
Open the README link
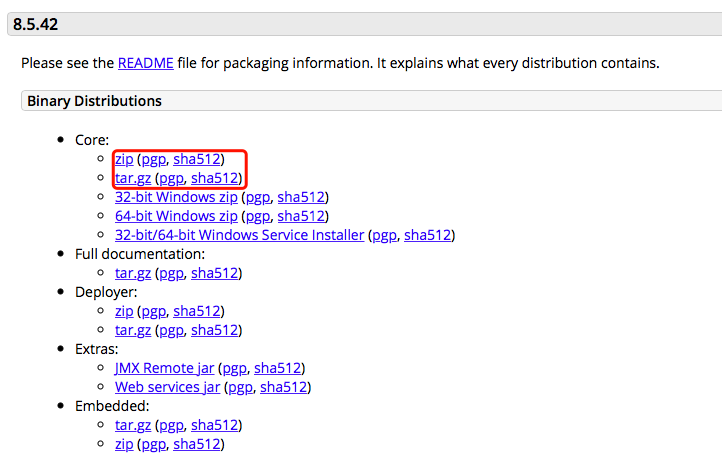coord(145,63)
